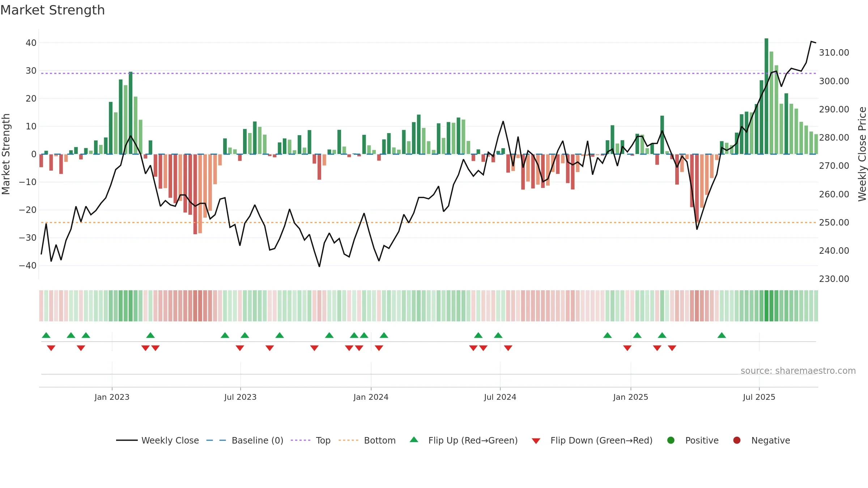Click the green triangle icon in legend
Screen dimensions: 868x488
pos(414,440)
